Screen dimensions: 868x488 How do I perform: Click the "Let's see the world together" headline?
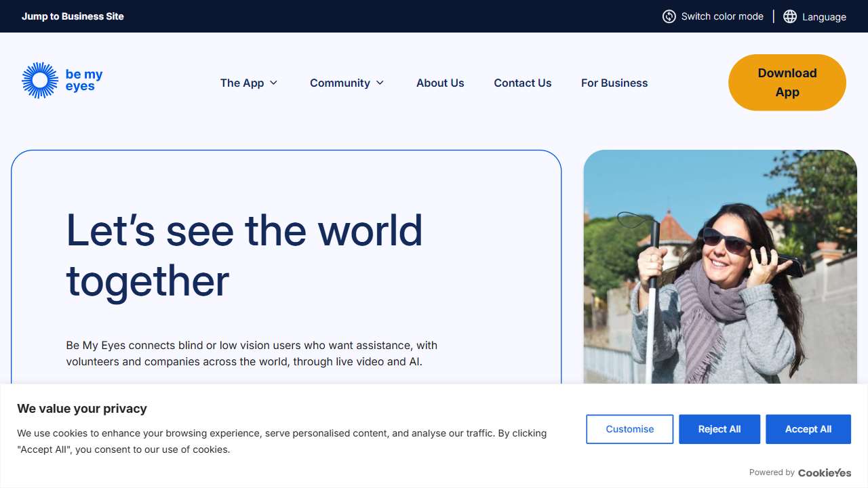coord(244,256)
